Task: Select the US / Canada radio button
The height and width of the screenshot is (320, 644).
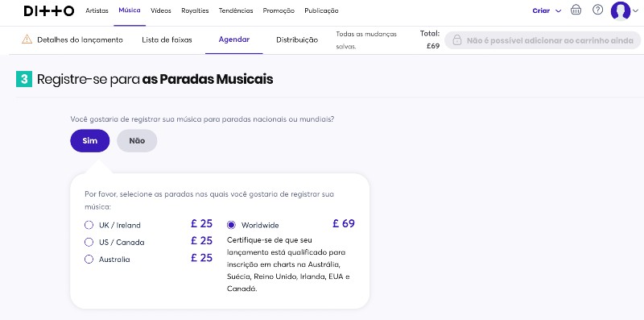Action: tap(89, 243)
